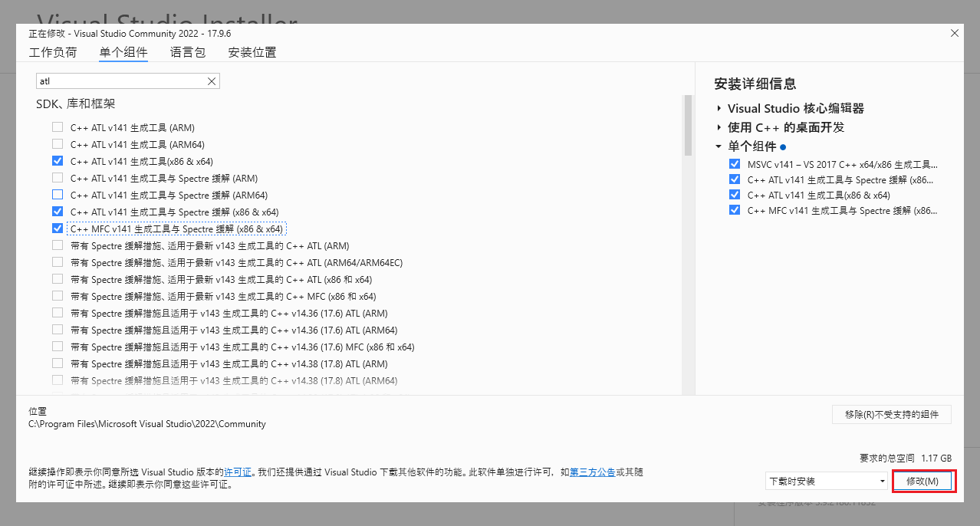Check 最新 v143 C++ ATL (x86 和 x64) Spectre box

58,279
